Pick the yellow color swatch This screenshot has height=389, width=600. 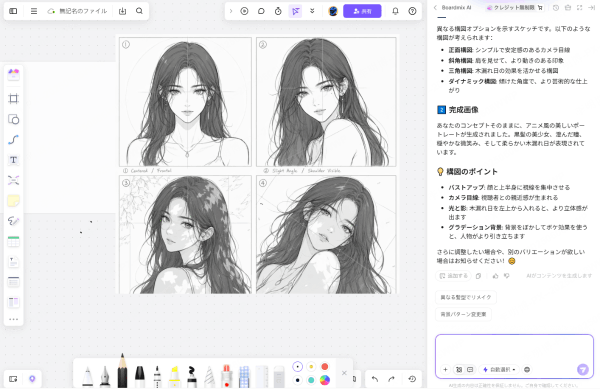311,366
